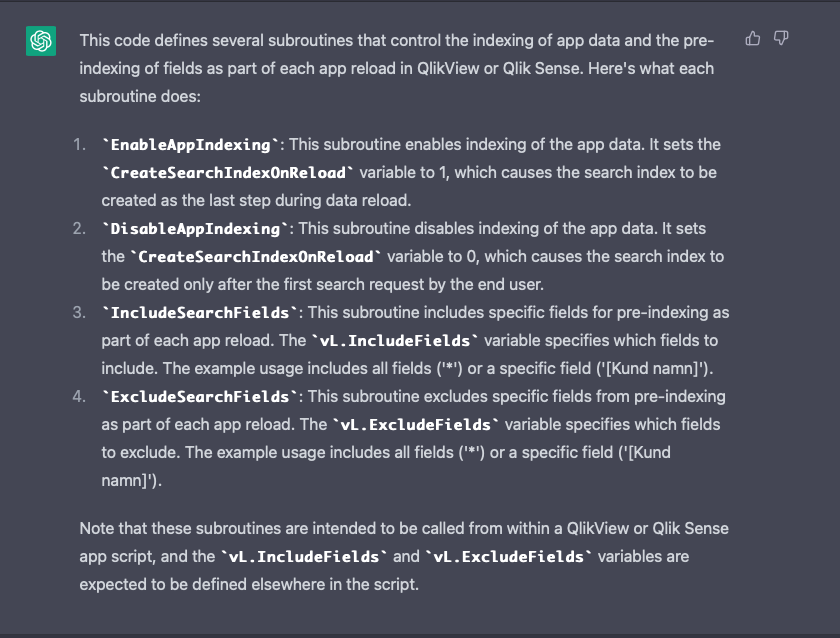Click the [Kund namn] text in item three

652,369
